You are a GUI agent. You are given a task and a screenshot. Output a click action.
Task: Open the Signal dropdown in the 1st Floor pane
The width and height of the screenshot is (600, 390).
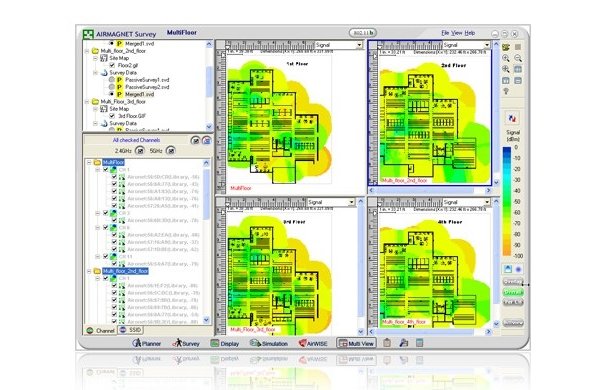coord(359,45)
